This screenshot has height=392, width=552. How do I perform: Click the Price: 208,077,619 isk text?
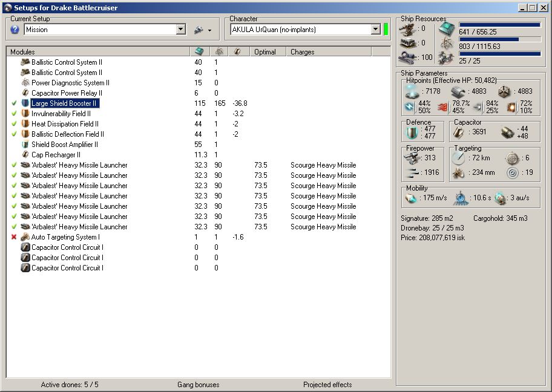tap(433, 238)
